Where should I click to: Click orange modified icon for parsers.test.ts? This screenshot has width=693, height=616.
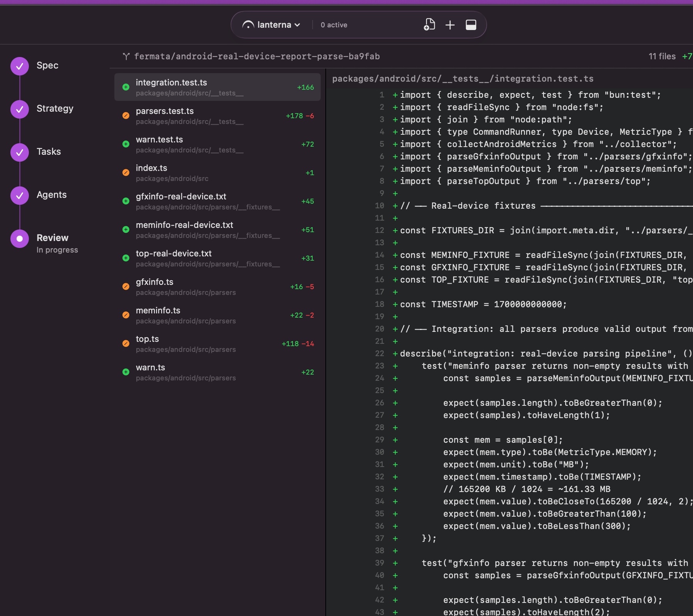click(126, 115)
